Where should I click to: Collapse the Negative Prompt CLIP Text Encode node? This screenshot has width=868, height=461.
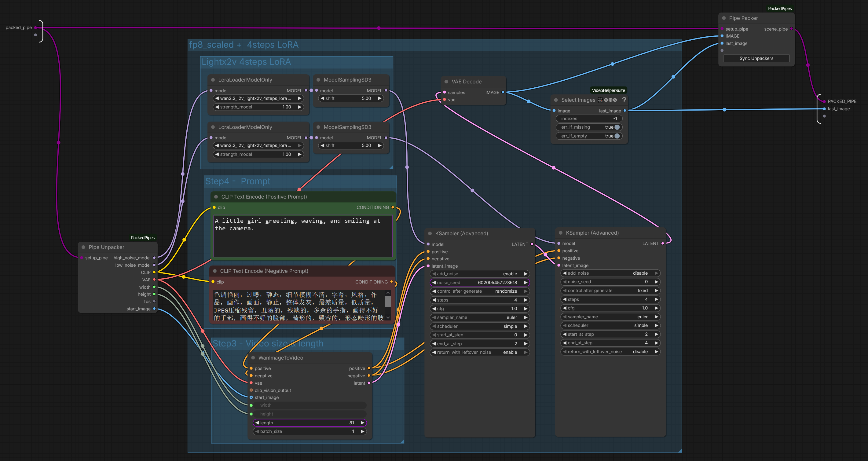click(215, 271)
